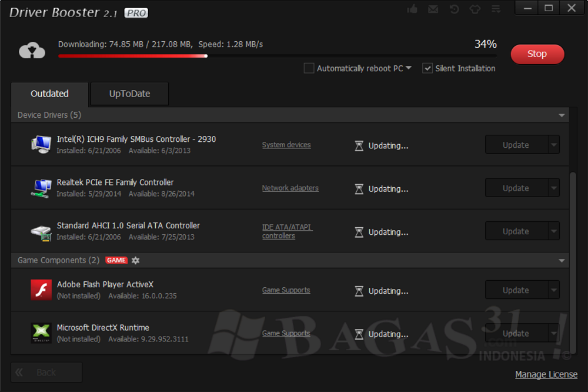Click the PRO edition badge
This screenshot has width=588, height=392.
(x=136, y=13)
